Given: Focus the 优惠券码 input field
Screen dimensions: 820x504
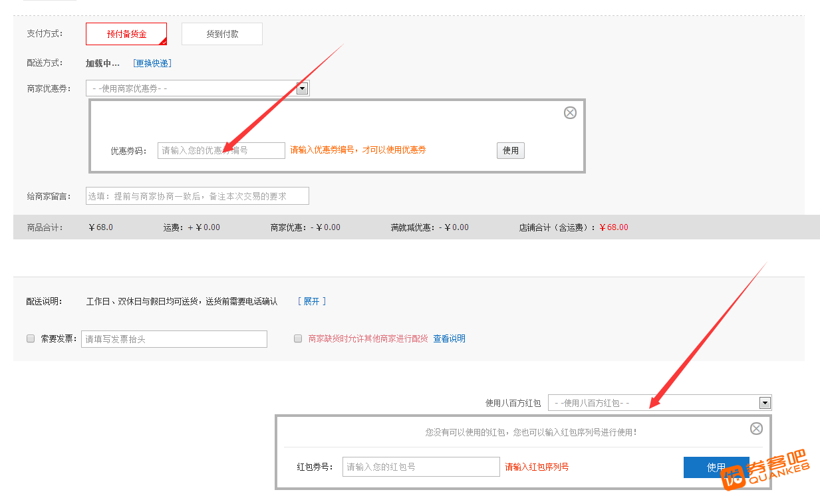Looking at the screenshot, I should (x=221, y=150).
